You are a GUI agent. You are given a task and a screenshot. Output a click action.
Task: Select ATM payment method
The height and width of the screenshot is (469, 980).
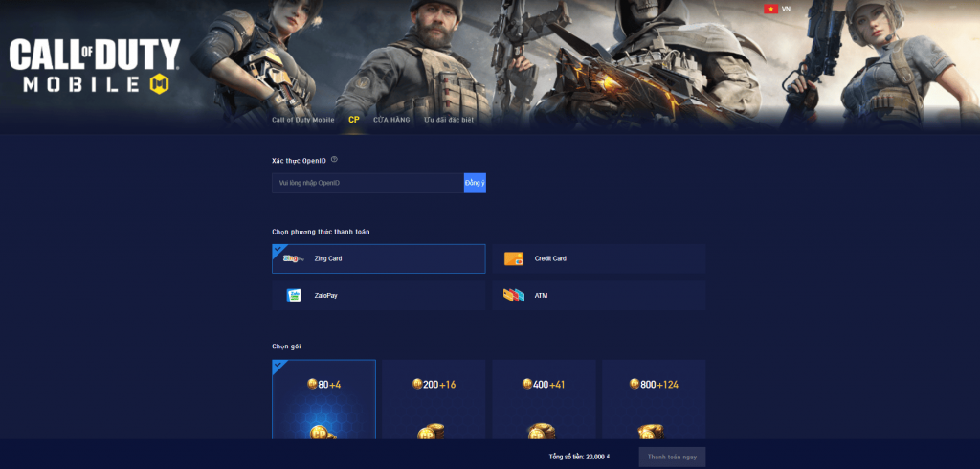pos(599,295)
